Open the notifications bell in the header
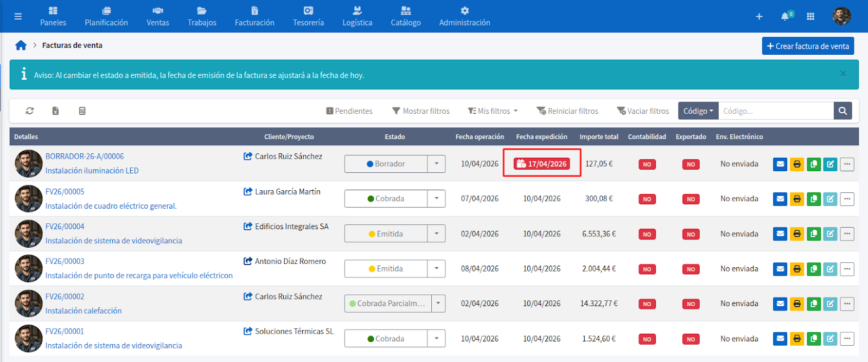The image size is (868, 362). pyautogui.click(x=784, y=16)
